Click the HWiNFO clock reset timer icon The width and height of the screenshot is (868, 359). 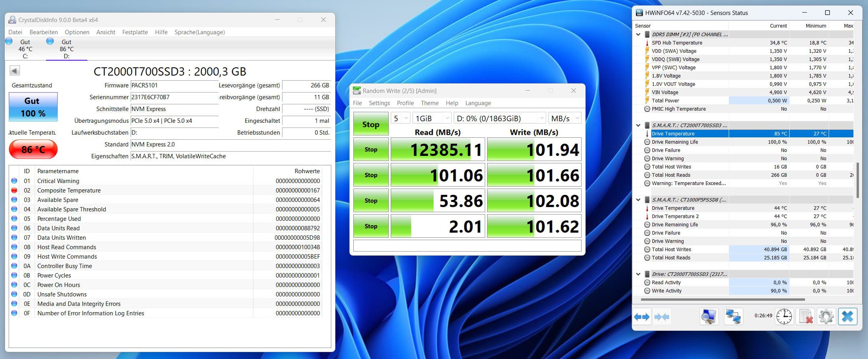pyautogui.click(x=784, y=316)
